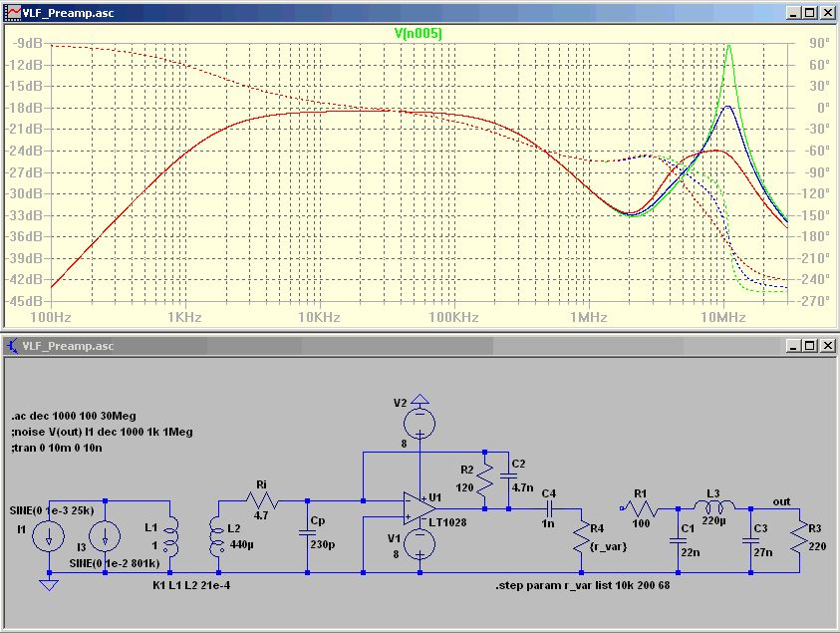
Task: Click the ;noise V(out) directive comment
Action: [102, 432]
